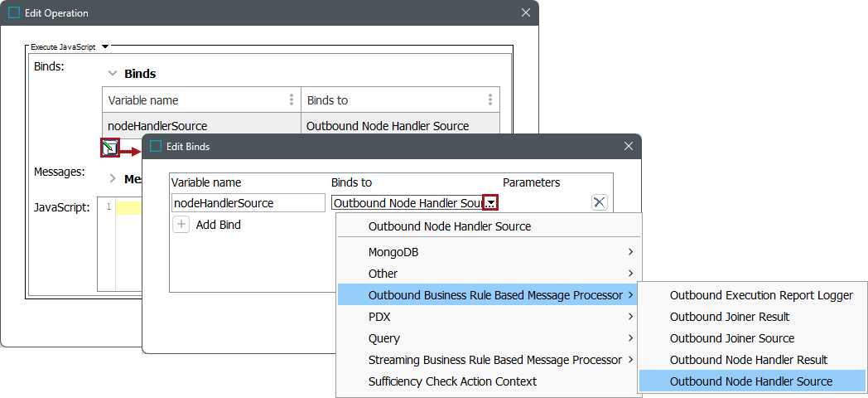Choose Outbound Execution Report Logger

coord(760,295)
